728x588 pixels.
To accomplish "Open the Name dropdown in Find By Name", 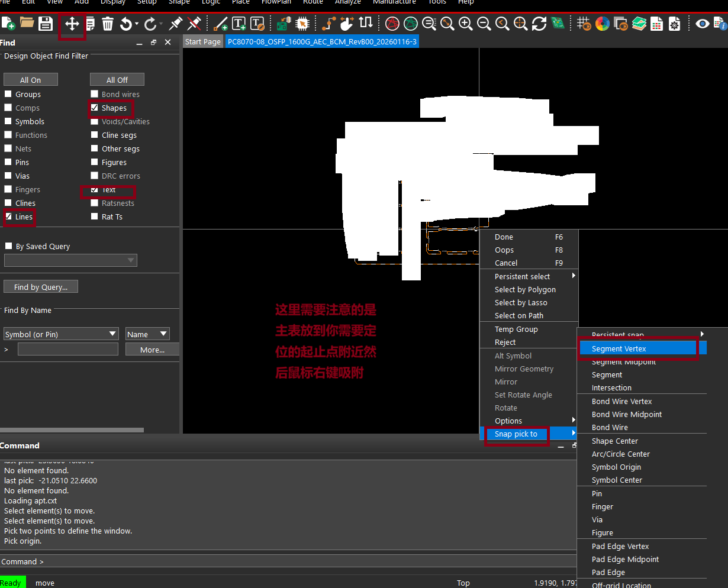I will click(147, 334).
